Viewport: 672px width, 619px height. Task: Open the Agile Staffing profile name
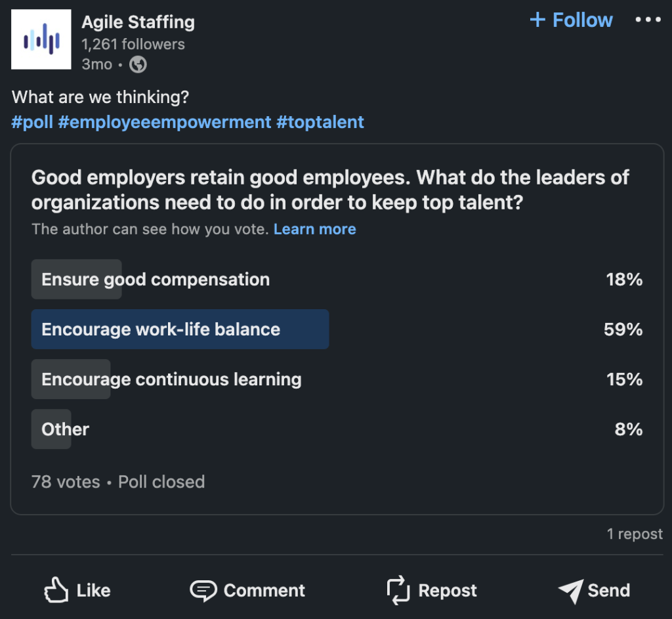point(138,22)
